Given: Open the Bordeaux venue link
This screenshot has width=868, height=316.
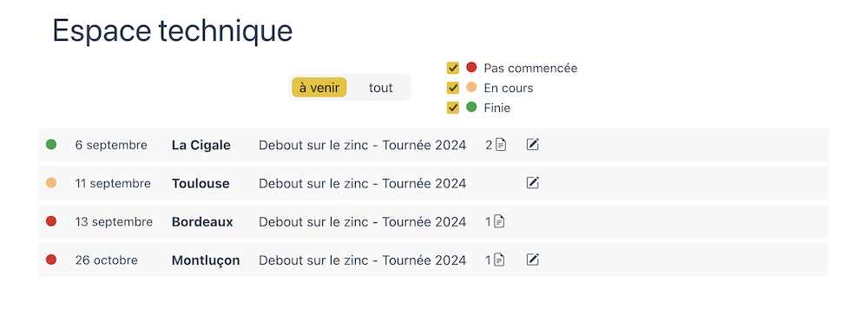Looking at the screenshot, I should click(202, 222).
